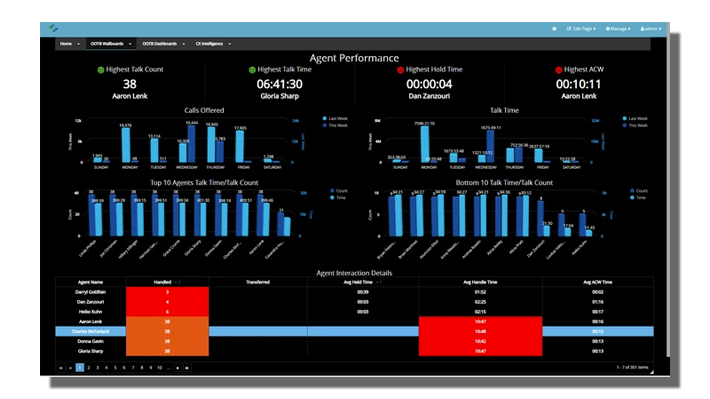
Task: Open the Manage dropdown menu
Action: [618, 29]
